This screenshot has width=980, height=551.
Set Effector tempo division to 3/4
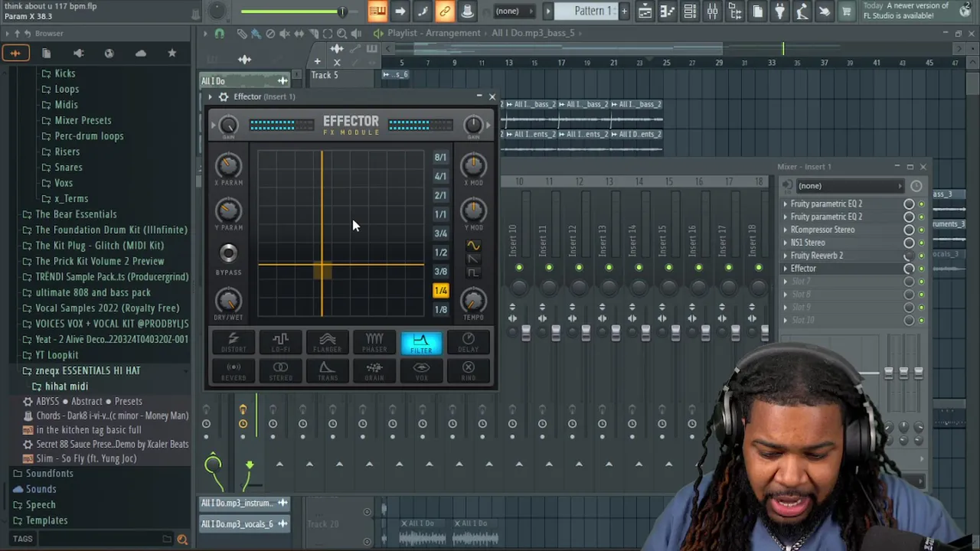click(x=440, y=233)
